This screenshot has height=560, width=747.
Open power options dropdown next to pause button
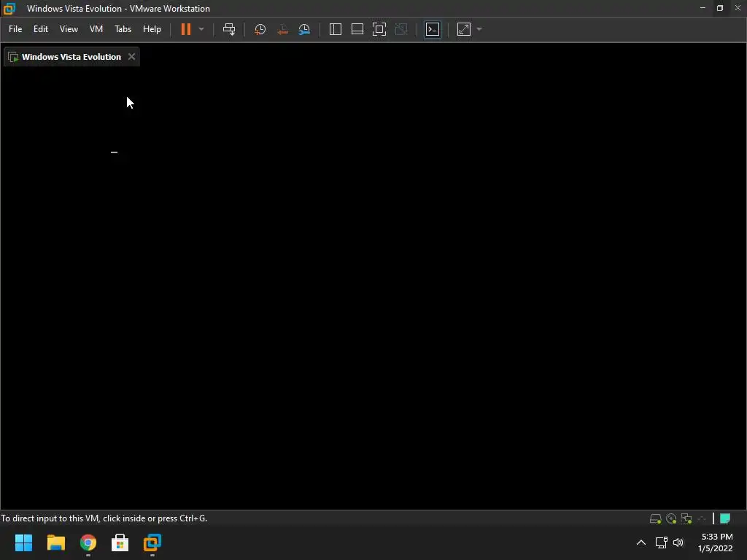(201, 29)
